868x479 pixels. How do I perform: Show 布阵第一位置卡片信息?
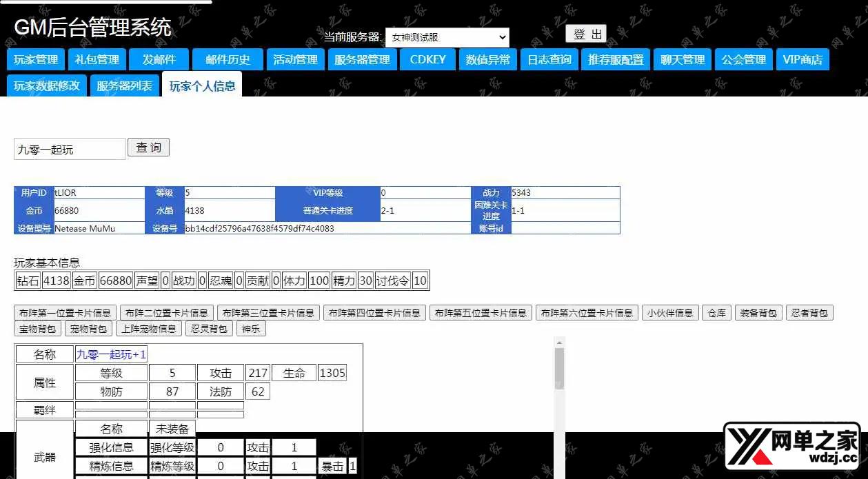click(x=65, y=313)
